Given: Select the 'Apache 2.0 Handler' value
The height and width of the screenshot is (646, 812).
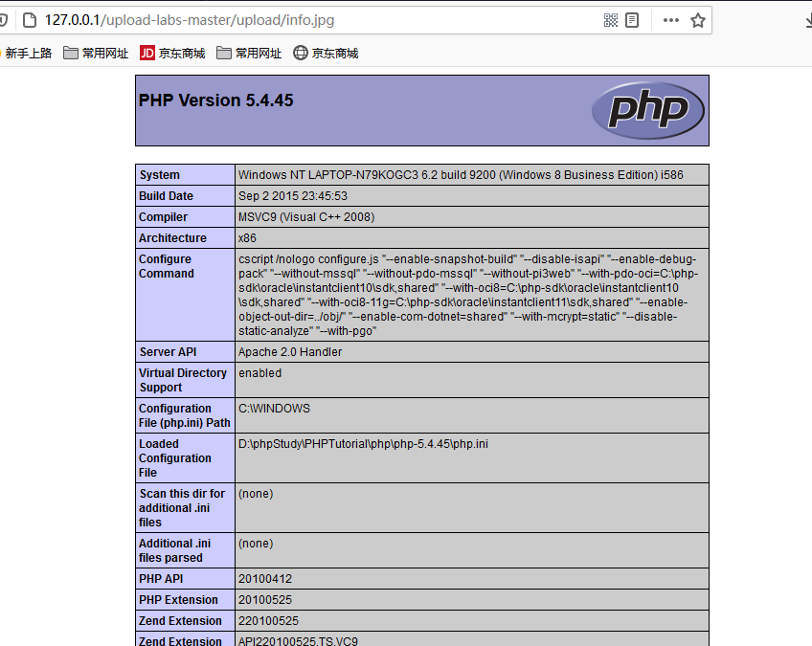Looking at the screenshot, I should 290,352.
